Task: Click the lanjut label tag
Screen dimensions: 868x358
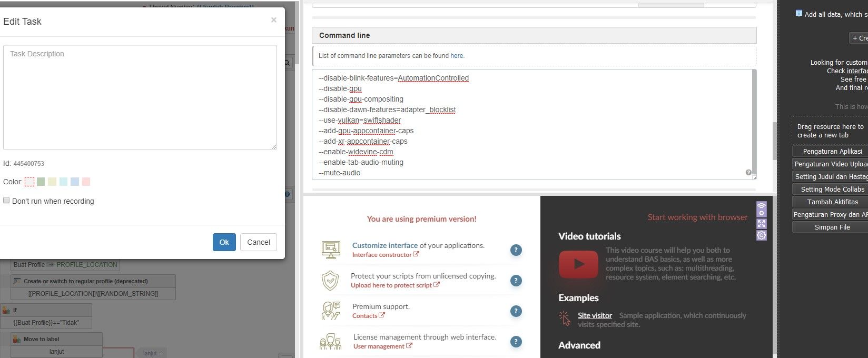Action: click(x=152, y=353)
